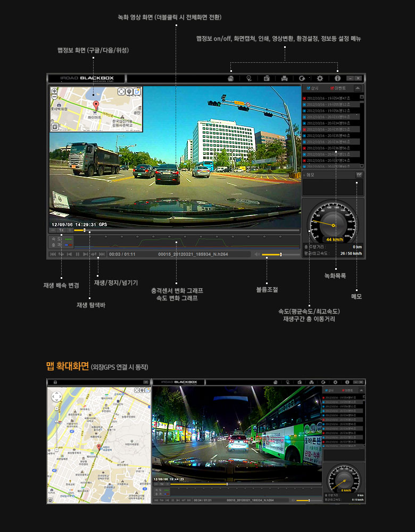Skip to last file in daytime player
Screen dimensions: 415x532
[102, 254]
